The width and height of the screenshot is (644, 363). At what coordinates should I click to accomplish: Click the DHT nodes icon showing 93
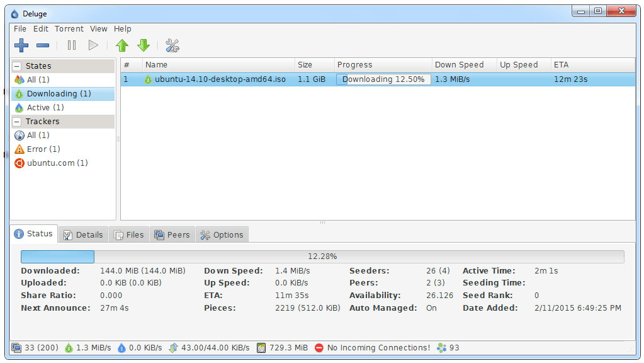(441, 349)
